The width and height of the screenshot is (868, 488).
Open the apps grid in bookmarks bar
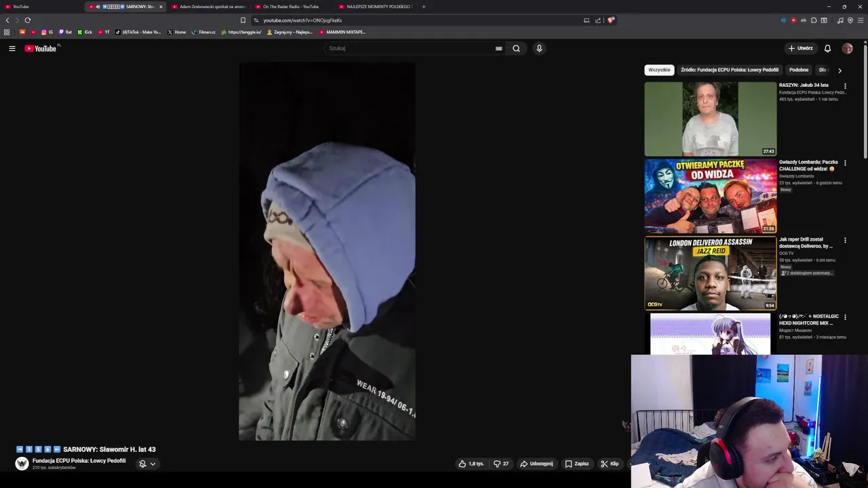point(7,32)
